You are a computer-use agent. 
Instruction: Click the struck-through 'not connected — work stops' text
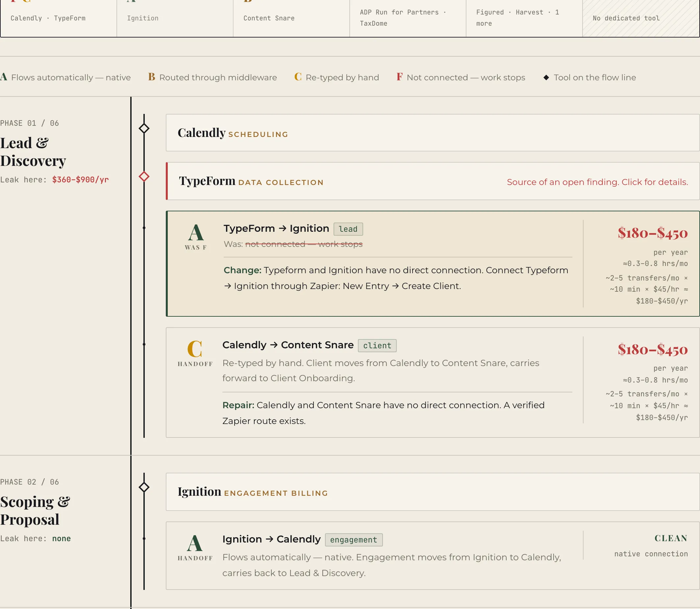click(x=304, y=244)
